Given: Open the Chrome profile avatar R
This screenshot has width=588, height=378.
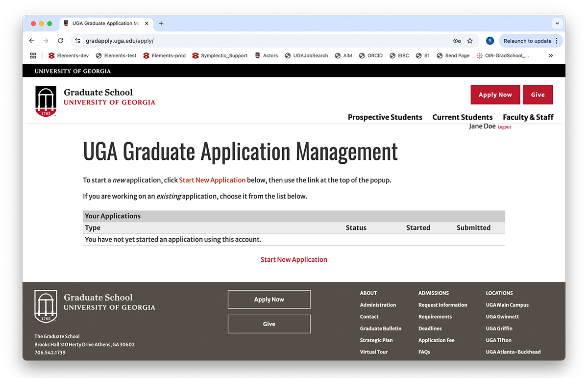Looking at the screenshot, I should (490, 41).
